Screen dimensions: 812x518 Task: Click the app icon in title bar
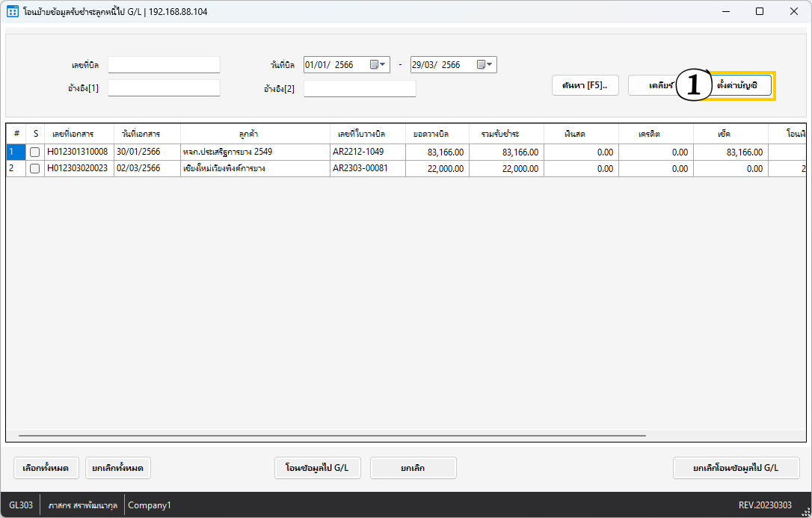13,12
